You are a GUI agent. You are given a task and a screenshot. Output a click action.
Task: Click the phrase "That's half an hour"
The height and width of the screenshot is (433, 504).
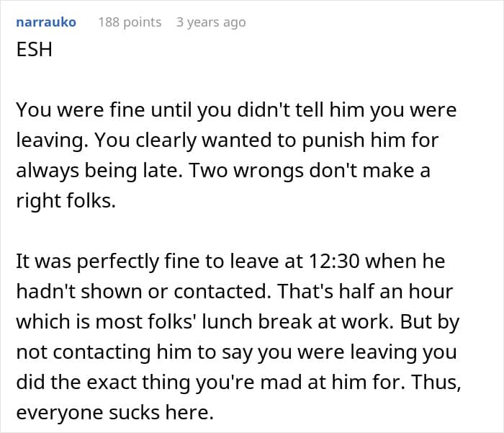click(365, 292)
